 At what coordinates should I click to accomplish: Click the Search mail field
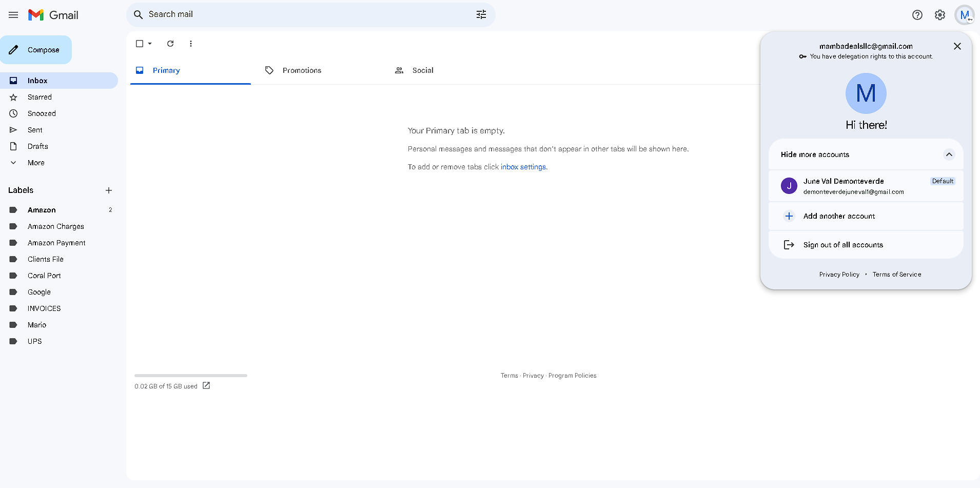click(x=308, y=14)
